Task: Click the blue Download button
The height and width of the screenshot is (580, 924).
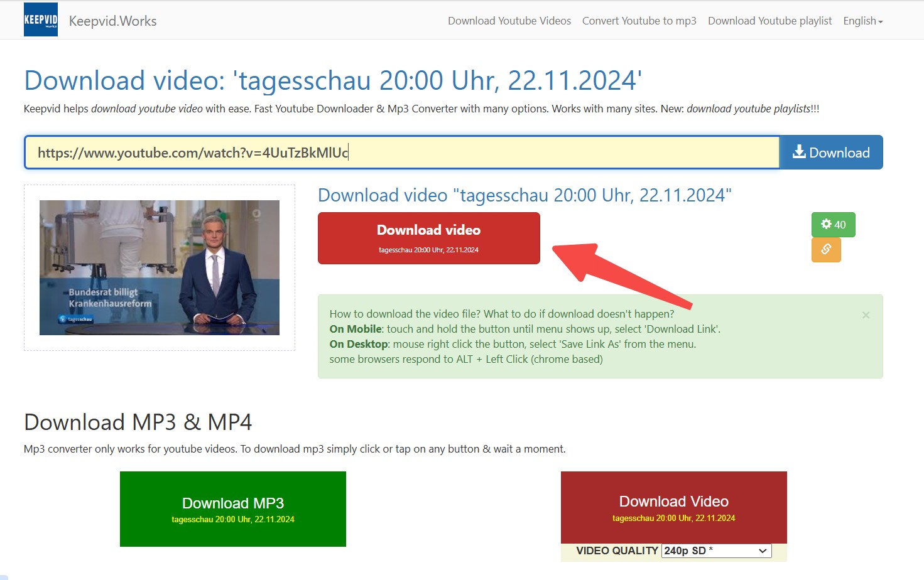Action: [831, 153]
